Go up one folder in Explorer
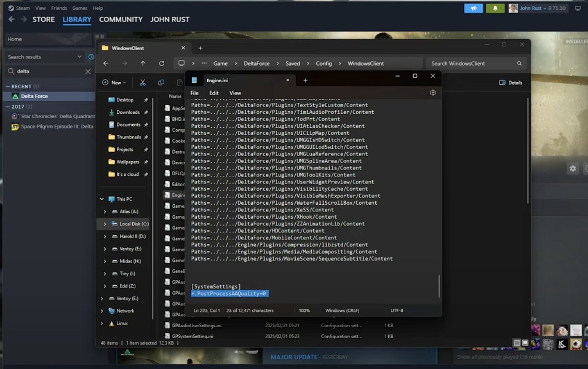This screenshot has height=369, width=588. pyautogui.click(x=143, y=63)
